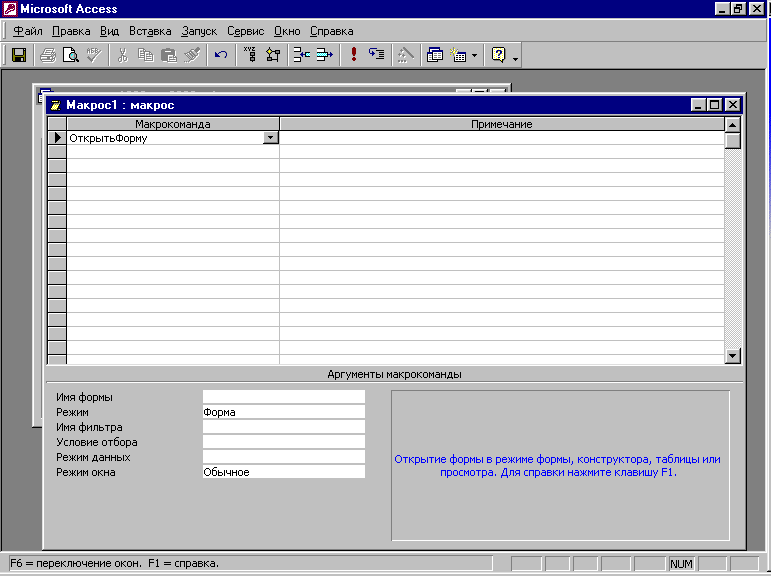Click the Insert Rows toolbar icon

point(301,55)
